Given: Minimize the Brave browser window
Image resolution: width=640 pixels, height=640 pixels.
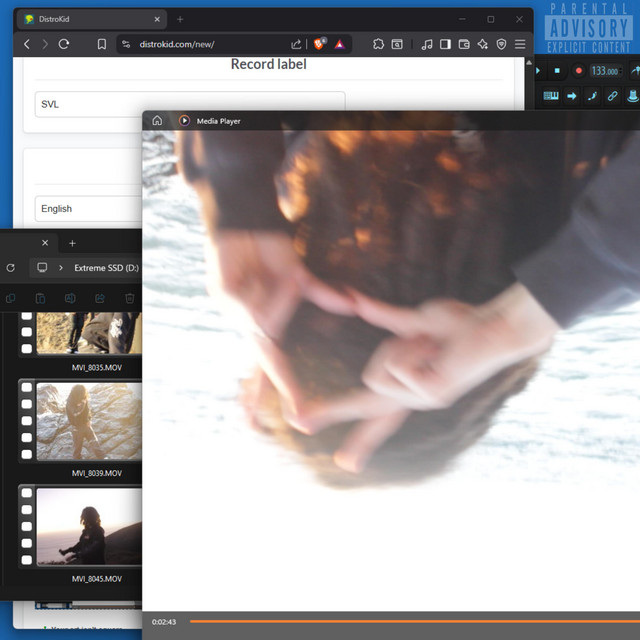Looking at the screenshot, I should (x=462, y=19).
